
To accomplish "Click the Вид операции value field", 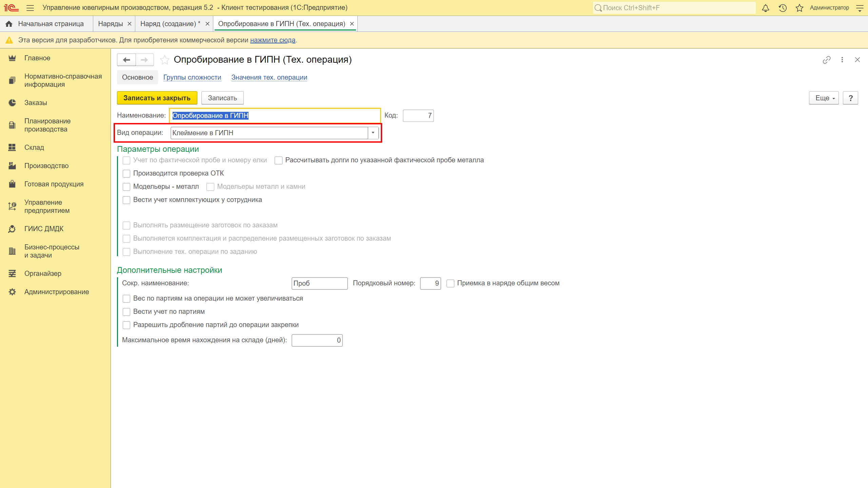I will (x=270, y=133).
